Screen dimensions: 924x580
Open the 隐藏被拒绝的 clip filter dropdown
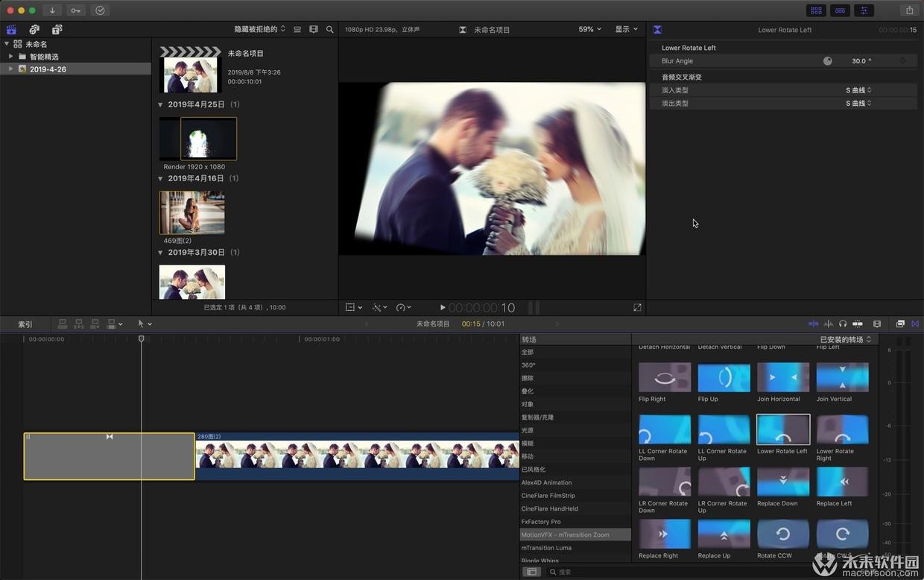click(x=260, y=29)
